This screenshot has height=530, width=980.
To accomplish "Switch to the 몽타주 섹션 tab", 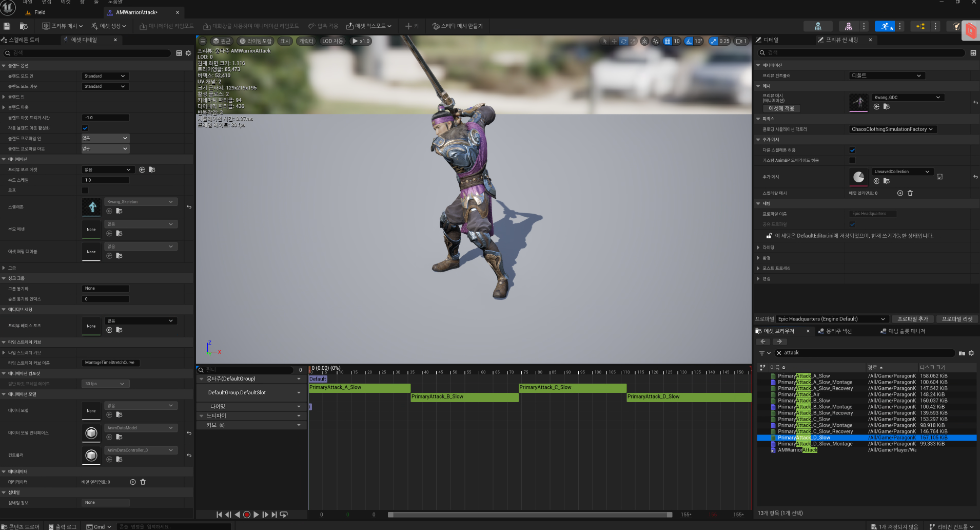I will coord(835,331).
